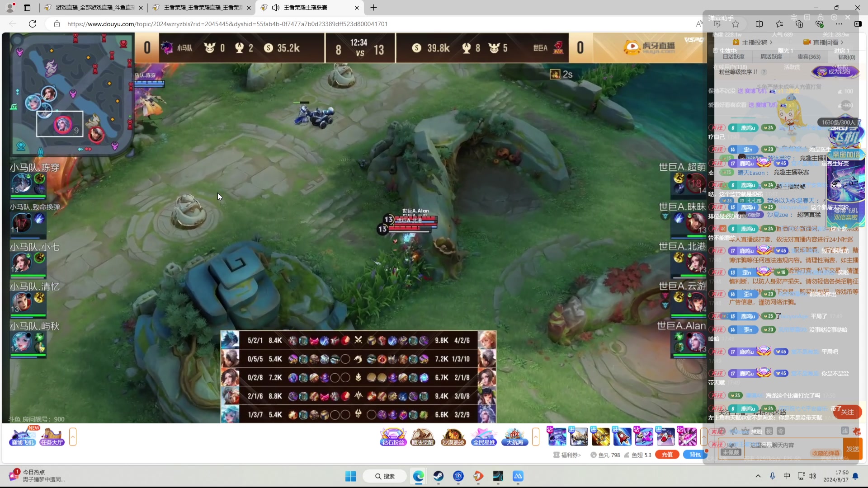The image size is (868, 488).
Task: Click the taskbar 搜索 search box
Action: 385,476
